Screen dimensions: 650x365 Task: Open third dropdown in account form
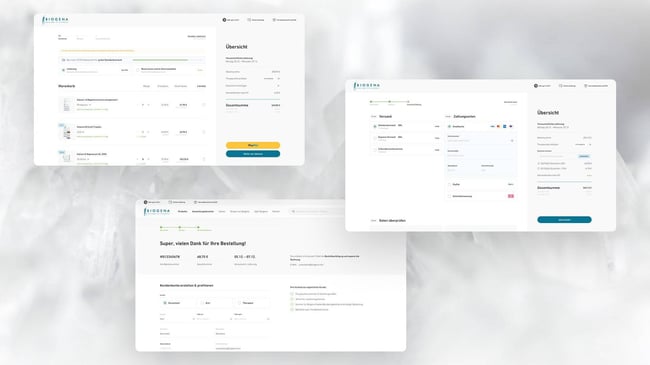(x=252, y=319)
